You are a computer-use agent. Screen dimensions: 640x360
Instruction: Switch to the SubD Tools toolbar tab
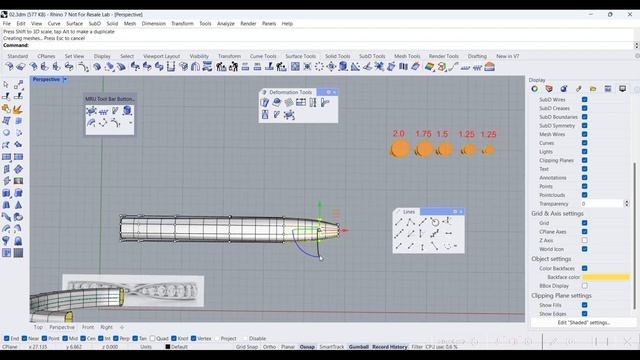[372, 56]
